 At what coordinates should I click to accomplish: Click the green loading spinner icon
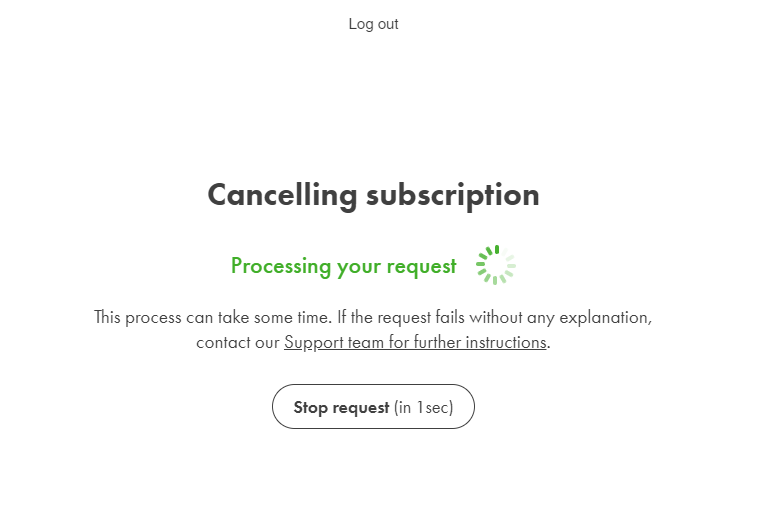pyautogui.click(x=496, y=265)
